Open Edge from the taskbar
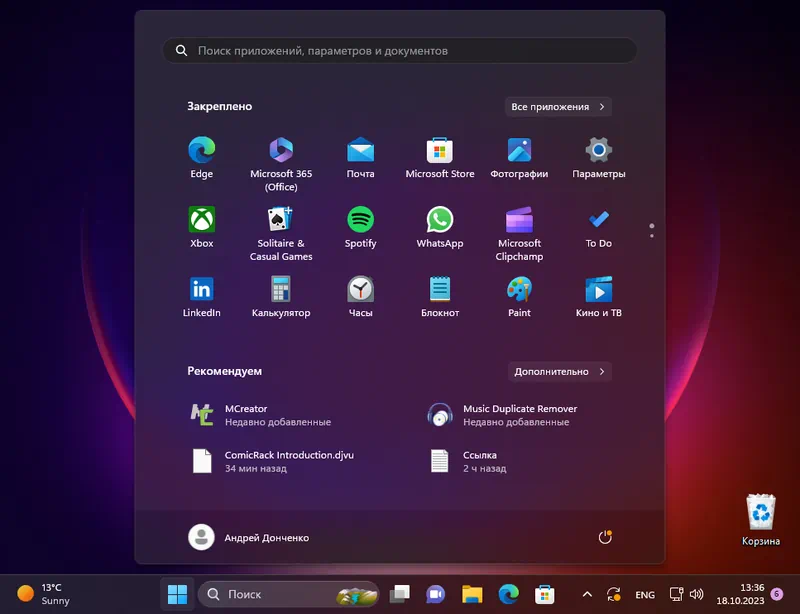This screenshot has height=614, width=800. (508, 594)
